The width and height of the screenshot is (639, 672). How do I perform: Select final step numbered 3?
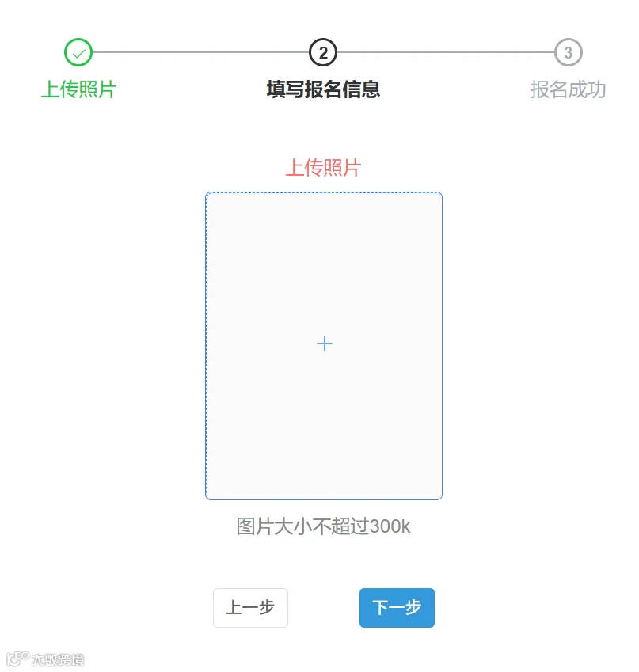(x=569, y=52)
